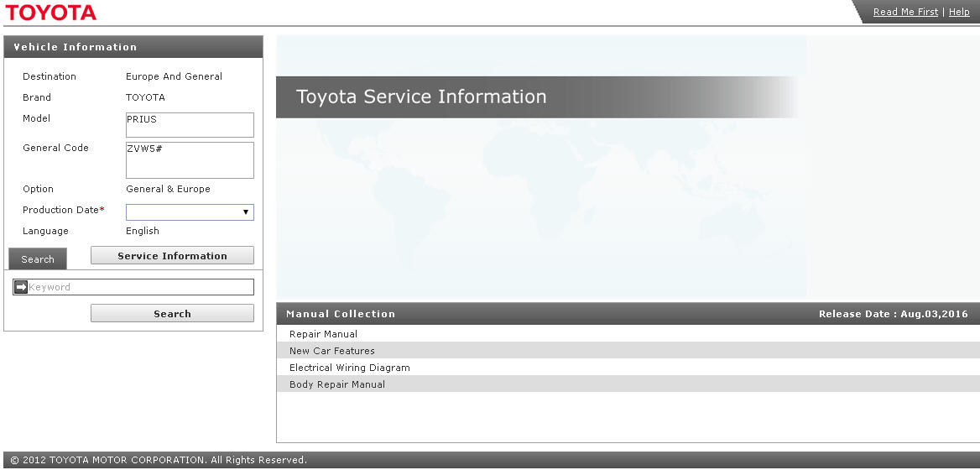Choose Body Repair Manual from the list

point(336,384)
